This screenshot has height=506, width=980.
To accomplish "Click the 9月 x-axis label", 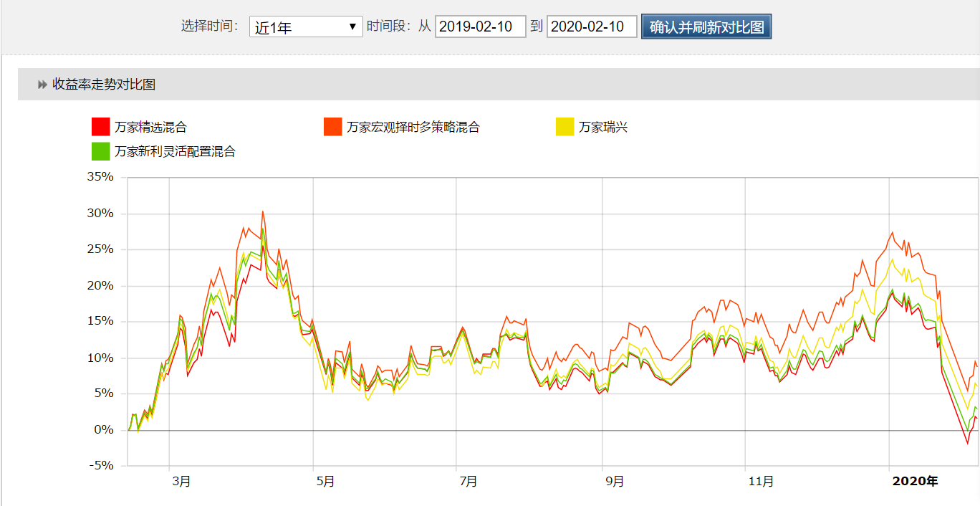I will (614, 482).
